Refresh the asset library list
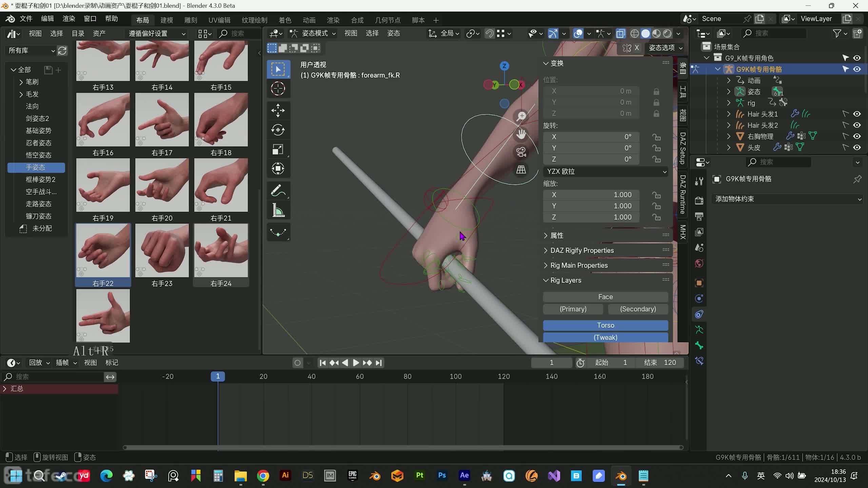 coord(62,51)
